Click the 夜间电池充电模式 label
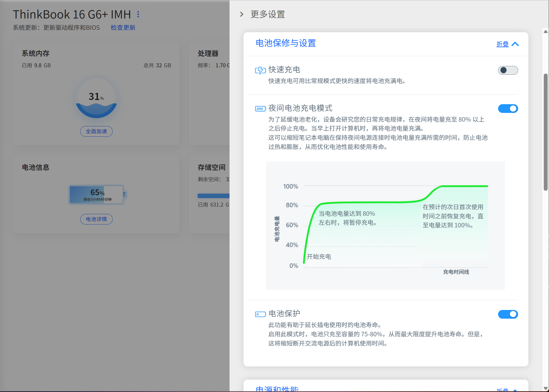Viewport: 549px width, 392px height. tap(300, 108)
